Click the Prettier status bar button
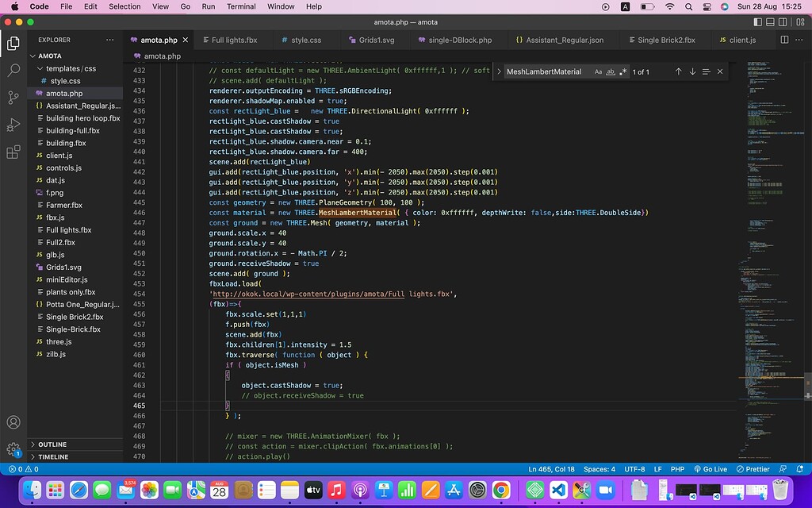Screen dimensions: 812x508 point(753,469)
